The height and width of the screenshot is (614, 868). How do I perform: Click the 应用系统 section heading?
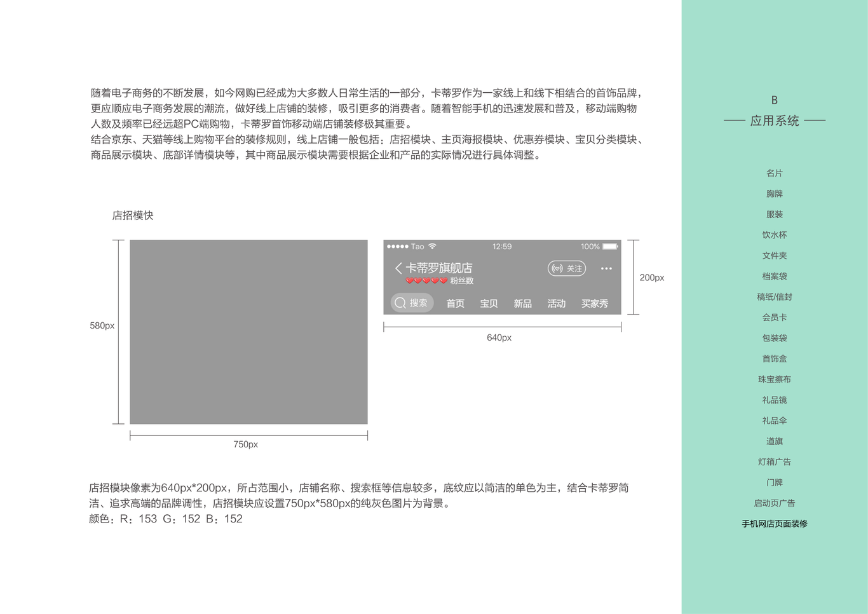point(775,121)
